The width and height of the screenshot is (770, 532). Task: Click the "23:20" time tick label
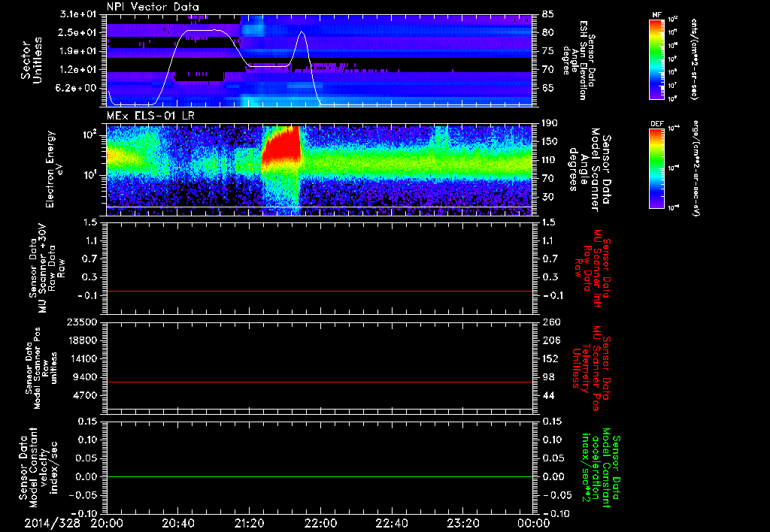(463, 523)
